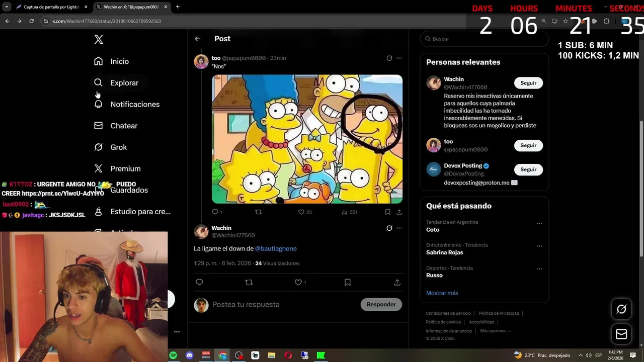This screenshot has height=362, width=644.
Task: Open the tab search dropdown
Action: 7,7
